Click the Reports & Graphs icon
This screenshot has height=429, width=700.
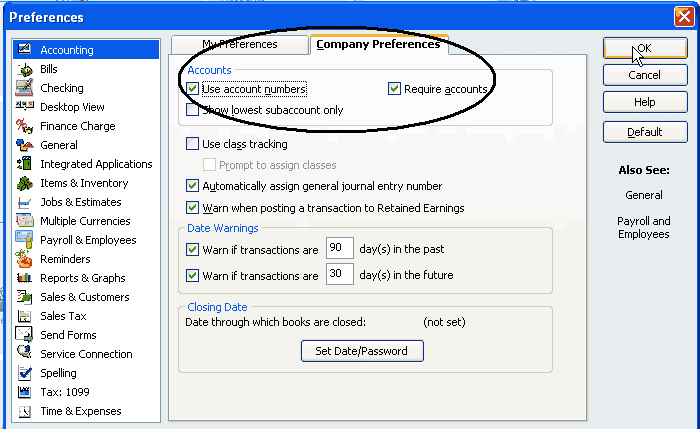(x=25, y=278)
